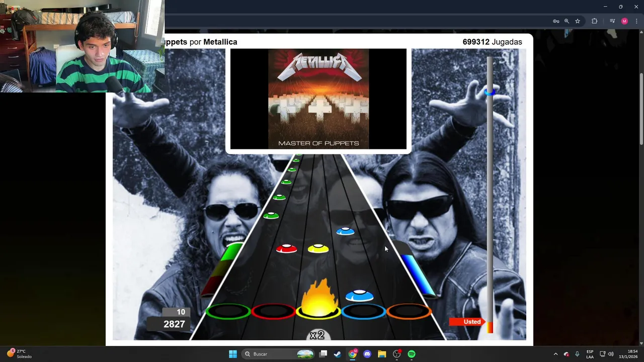Open Task View in the taskbar
Screen dimensions: 644x362
tap(324, 354)
